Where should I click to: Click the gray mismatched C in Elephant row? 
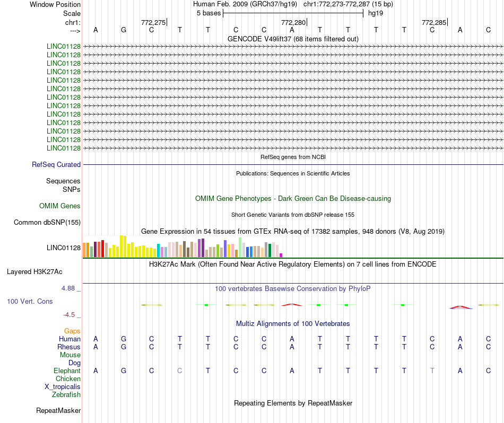[x=180, y=371]
